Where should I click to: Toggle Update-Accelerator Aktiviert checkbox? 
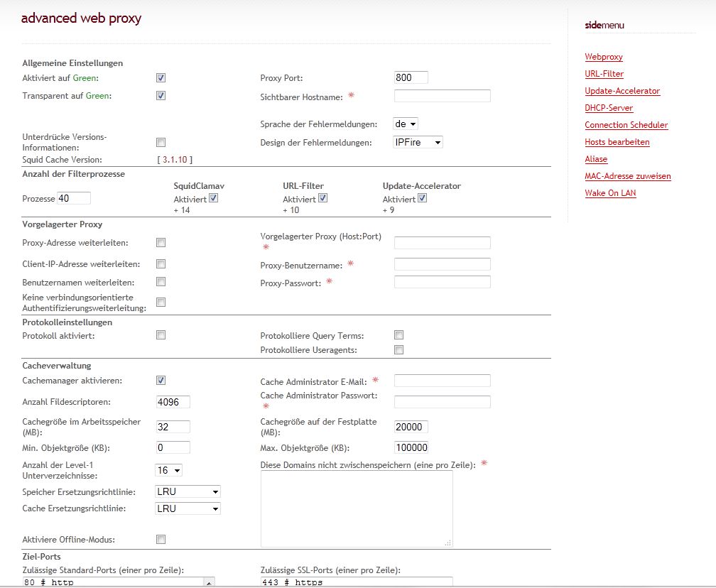423,198
